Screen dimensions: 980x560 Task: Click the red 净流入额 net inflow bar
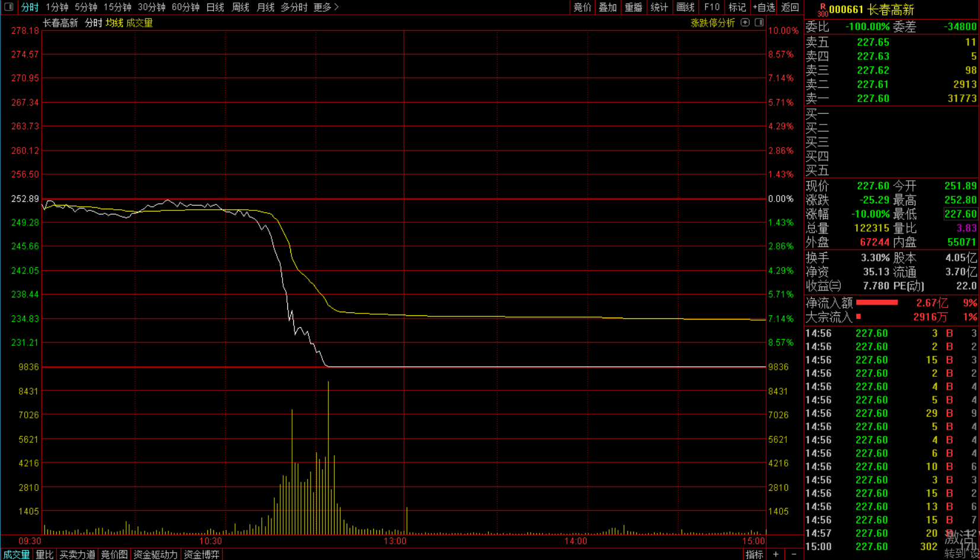[877, 302]
